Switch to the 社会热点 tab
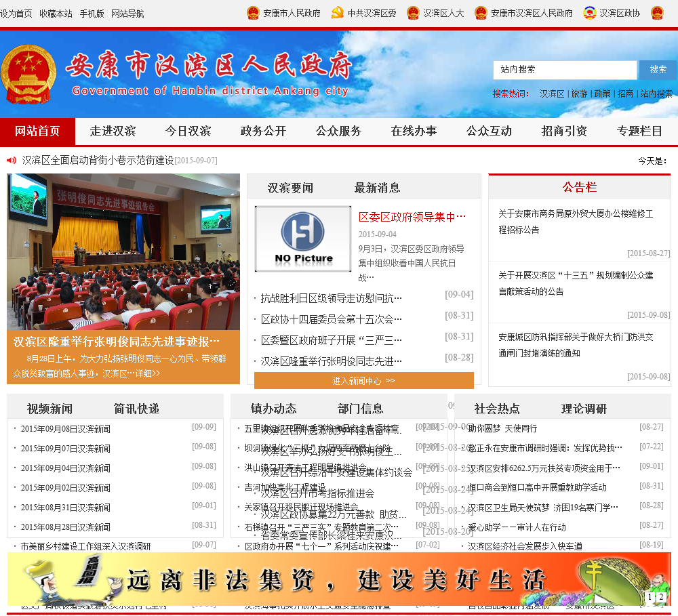Viewport: 678px width, 616px height. (497, 409)
